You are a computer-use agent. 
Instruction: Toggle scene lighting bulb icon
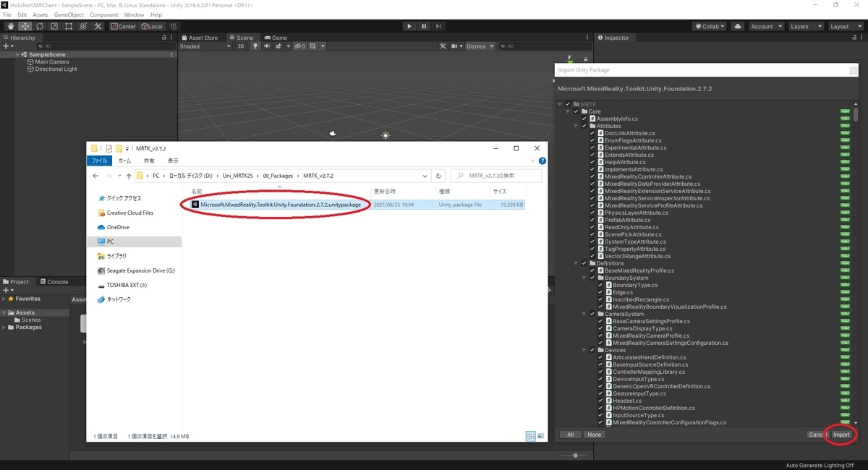click(x=255, y=46)
